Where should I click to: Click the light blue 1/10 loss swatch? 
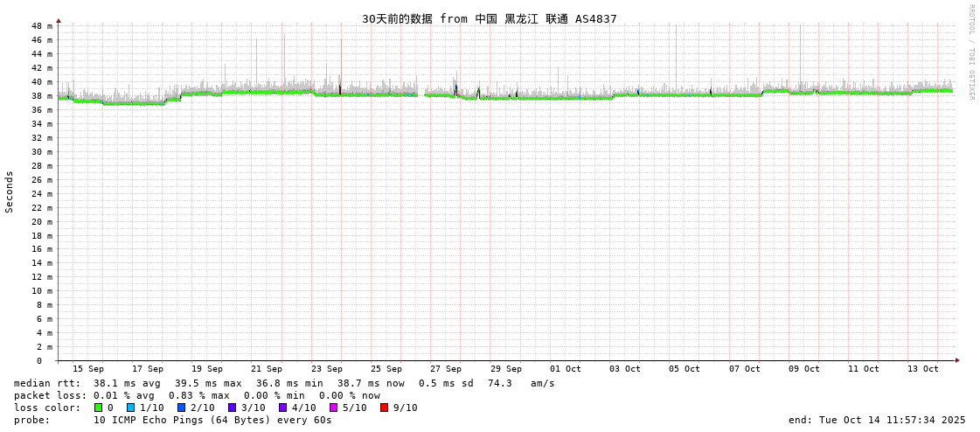(x=130, y=408)
